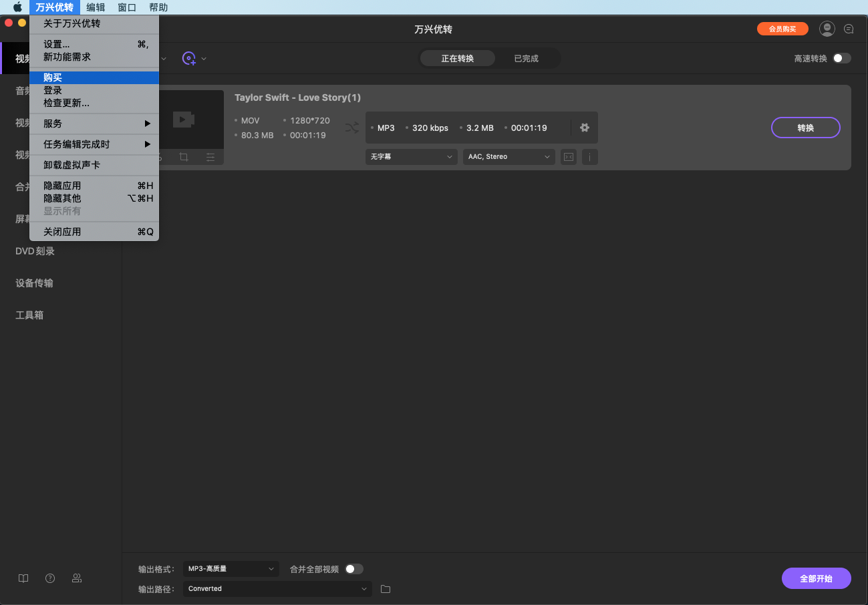Expand the 任务编辑完成时 submenu
868x605 pixels.
click(94, 144)
